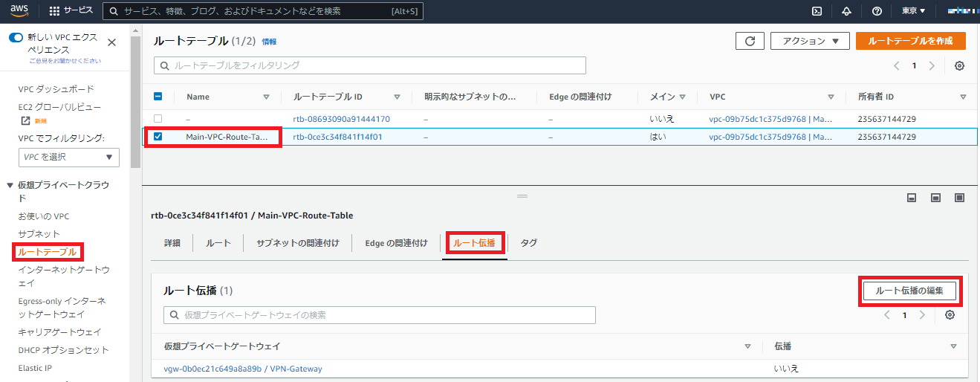Open the アクション dropdown menu
This screenshot has width=980, height=382.
click(x=810, y=41)
